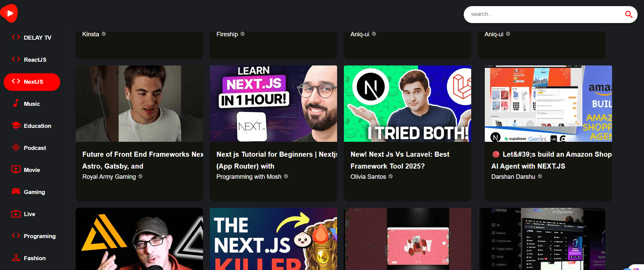
Task: Visit Programming with Mosh channel
Action: (x=249, y=177)
